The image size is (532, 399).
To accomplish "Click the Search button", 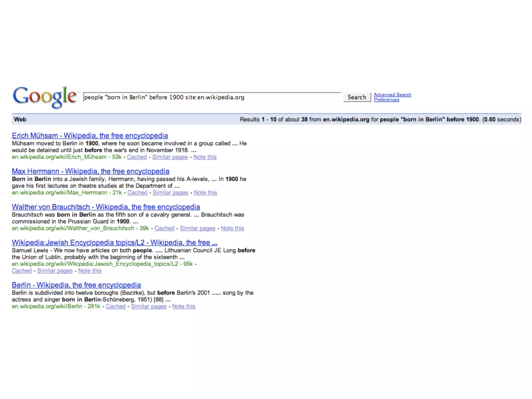I will tap(357, 97).
